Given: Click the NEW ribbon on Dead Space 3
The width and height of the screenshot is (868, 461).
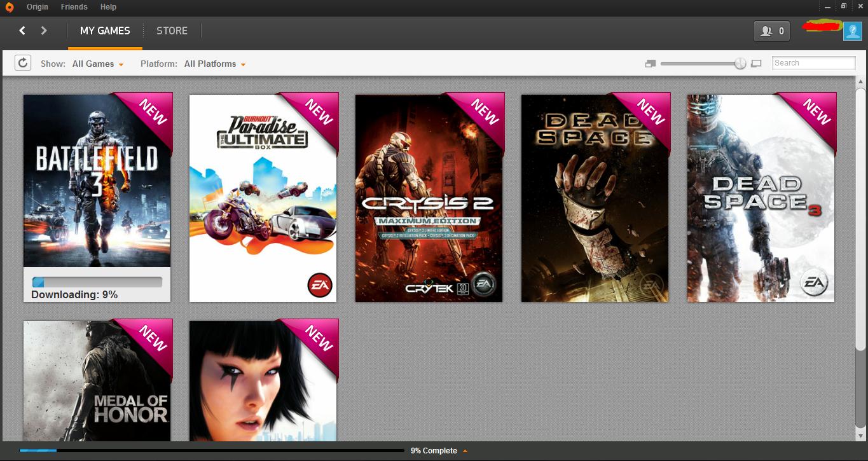Looking at the screenshot, I should 815,113.
